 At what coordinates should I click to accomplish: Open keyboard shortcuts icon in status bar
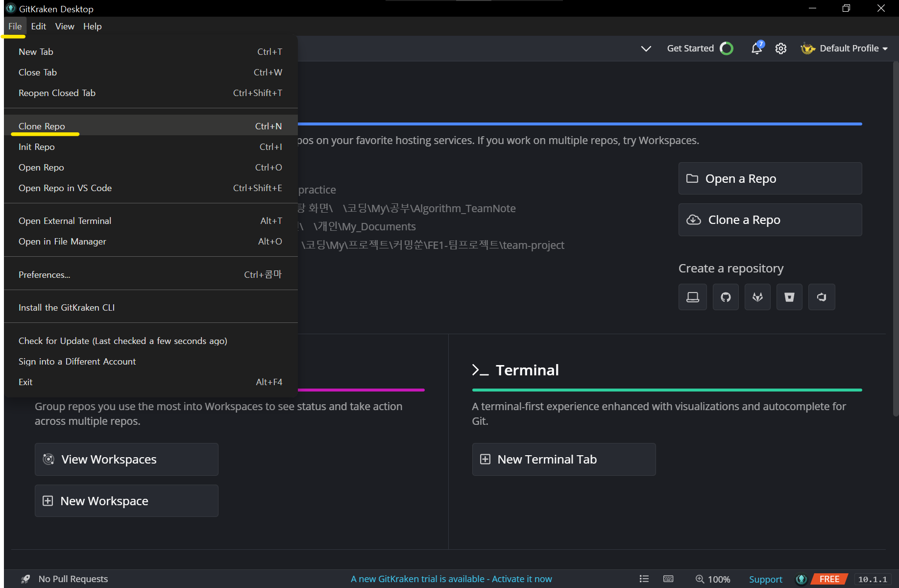[x=668, y=579]
